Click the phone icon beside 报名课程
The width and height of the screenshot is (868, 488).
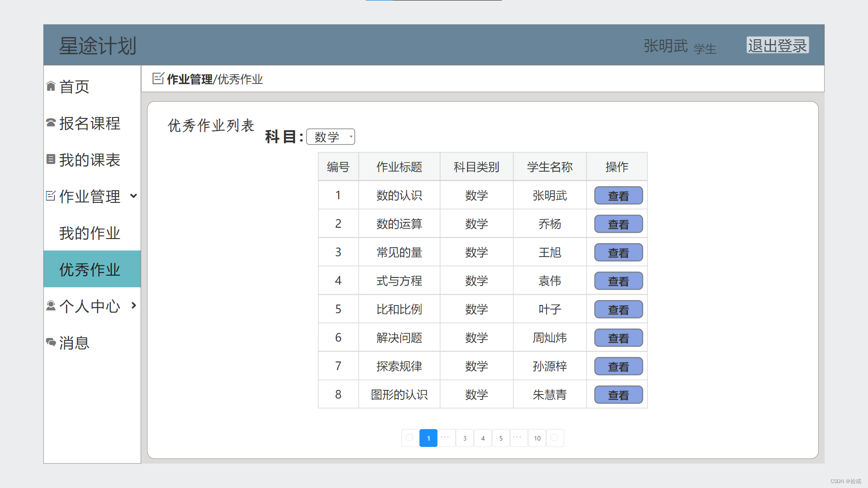51,122
